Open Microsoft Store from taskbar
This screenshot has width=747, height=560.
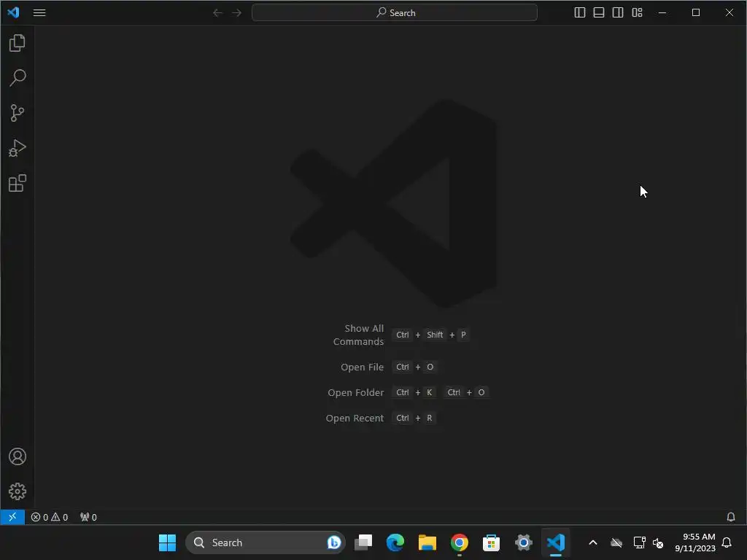point(491,542)
